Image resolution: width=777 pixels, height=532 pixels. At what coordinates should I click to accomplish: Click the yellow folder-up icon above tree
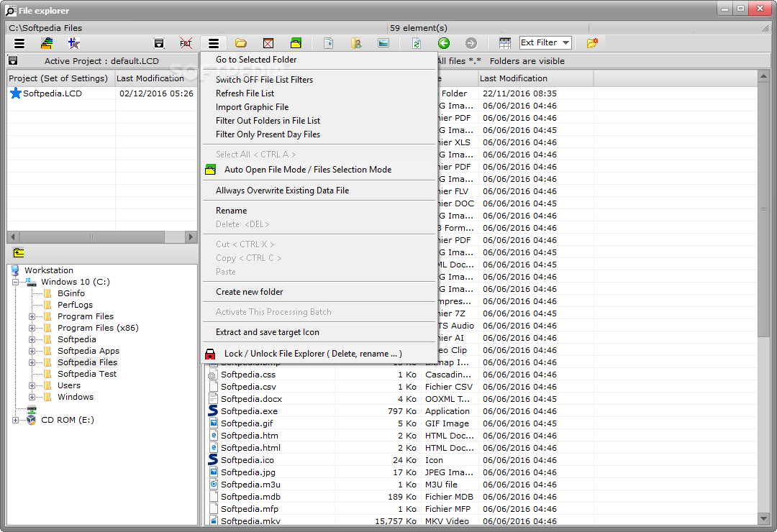coord(19,252)
